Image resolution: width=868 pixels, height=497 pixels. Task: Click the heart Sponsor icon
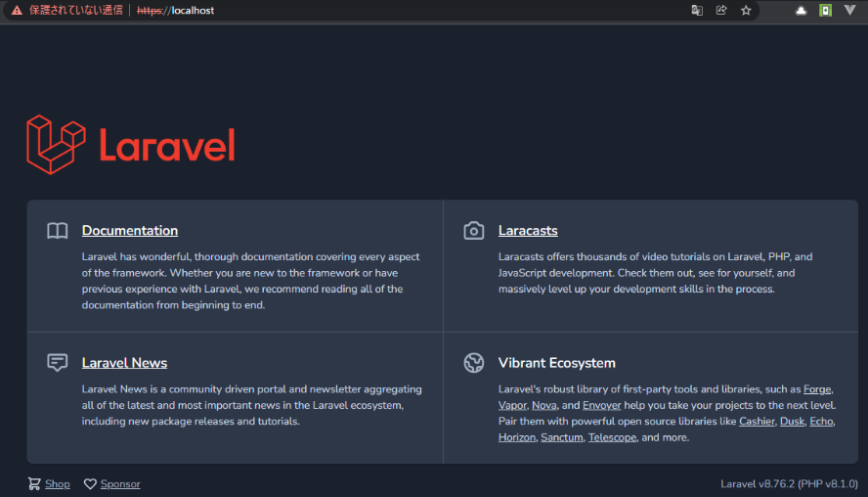pos(90,483)
